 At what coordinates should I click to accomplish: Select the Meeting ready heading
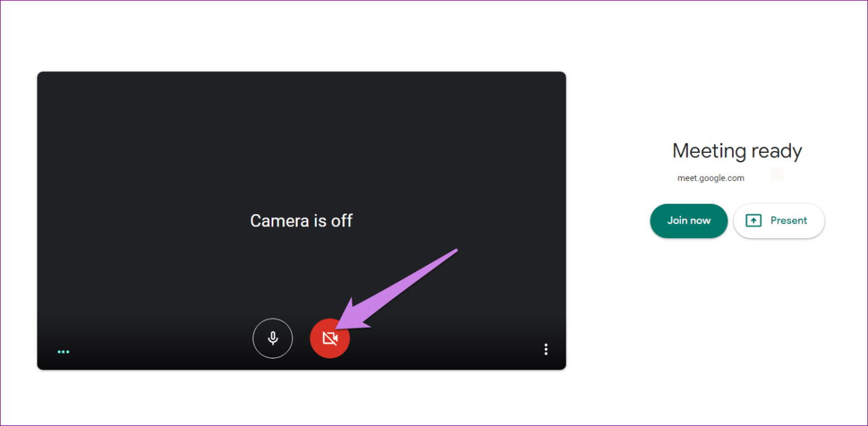coord(737,151)
